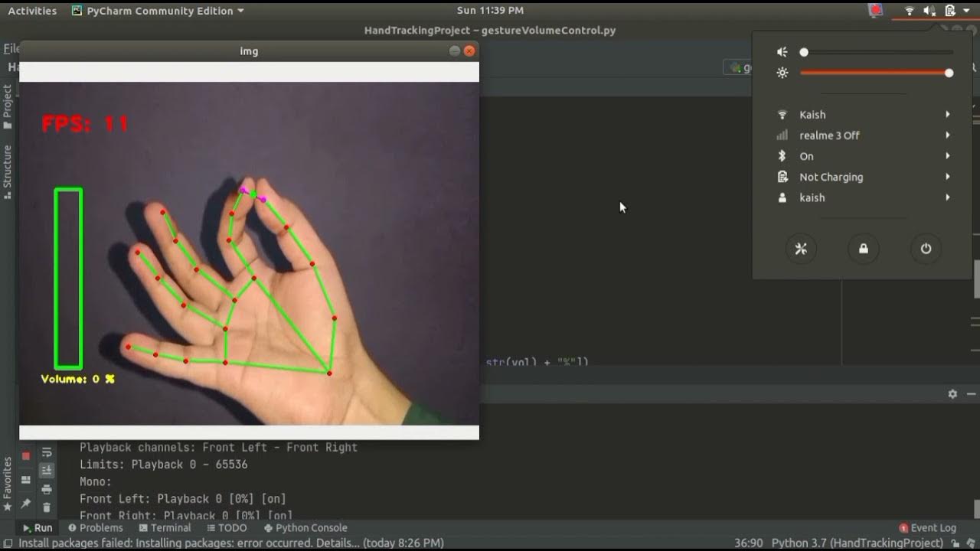980x551 pixels.
Task: Open the Project side panel tab
Action: click(x=8, y=106)
